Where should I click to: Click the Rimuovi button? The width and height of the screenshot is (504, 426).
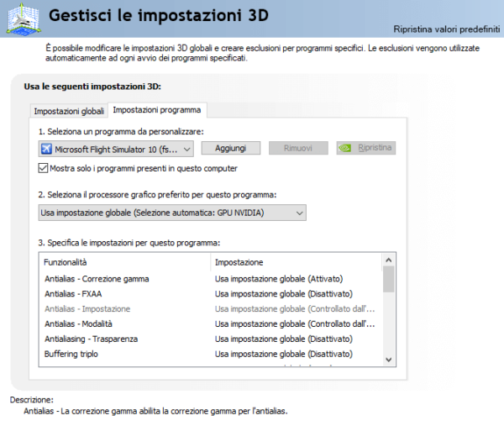click(298, 148)
